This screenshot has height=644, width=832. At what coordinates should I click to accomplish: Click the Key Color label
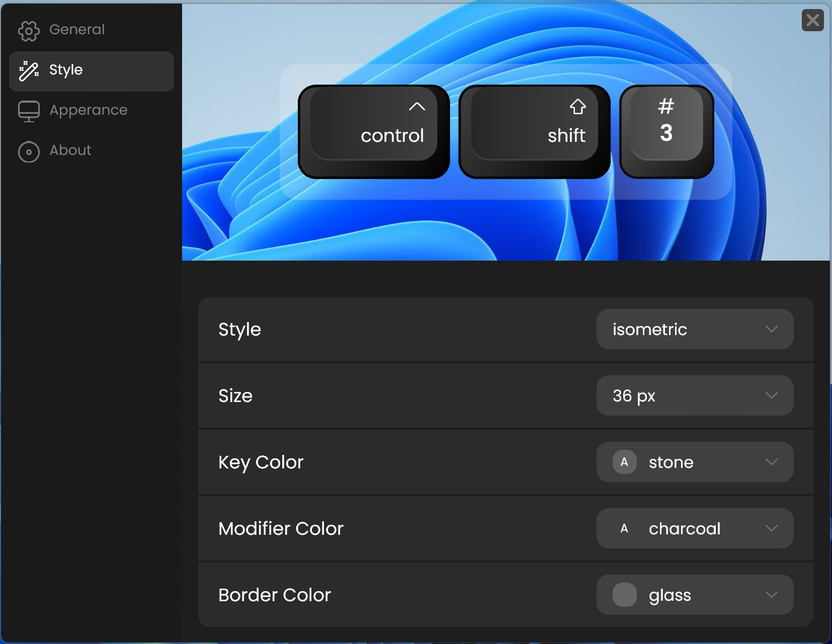pyautogui.click(x=261, y=462)
